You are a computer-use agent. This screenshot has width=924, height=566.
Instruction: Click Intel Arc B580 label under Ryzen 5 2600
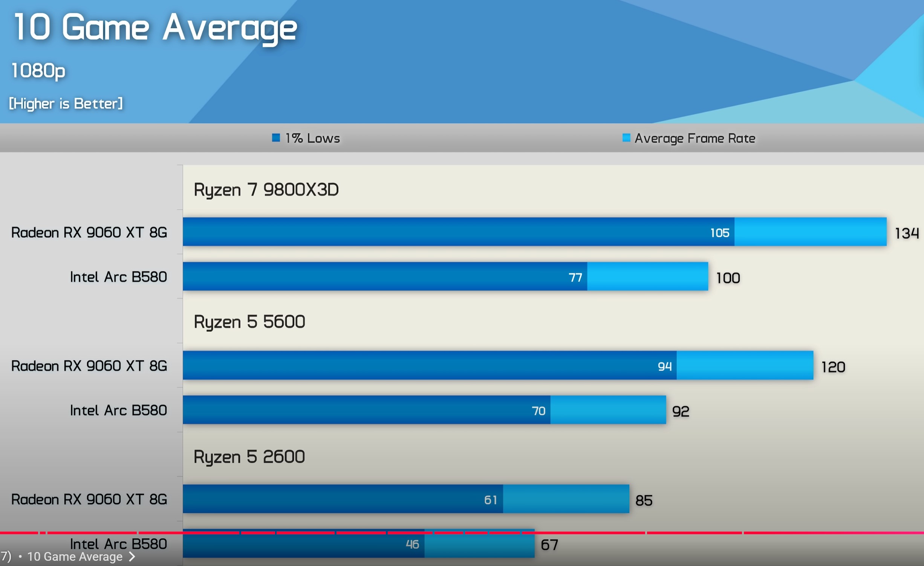click(x=118, y=543)
